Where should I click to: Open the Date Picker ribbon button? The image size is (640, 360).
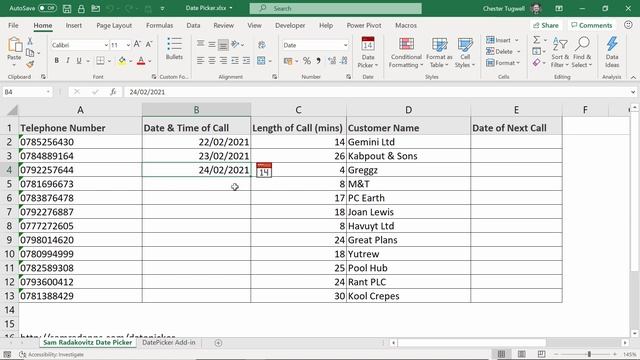coord(368,52)
